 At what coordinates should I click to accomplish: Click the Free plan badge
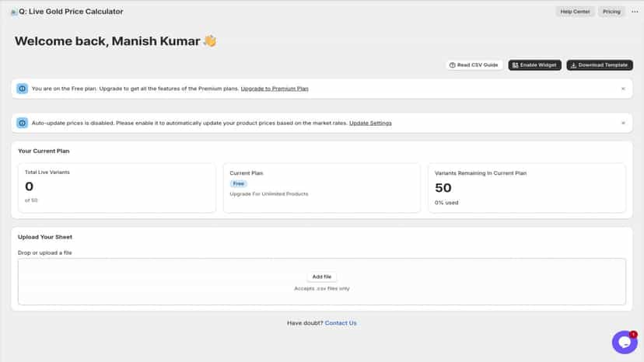tap(238, 183)
